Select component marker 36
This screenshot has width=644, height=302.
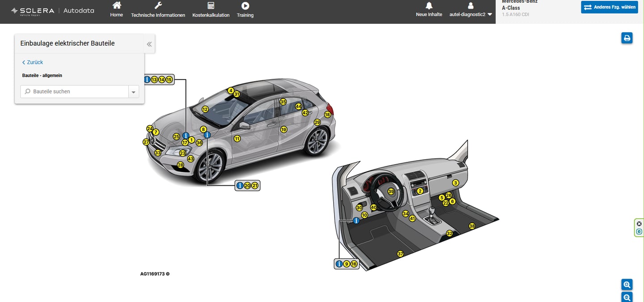point(199,143)
